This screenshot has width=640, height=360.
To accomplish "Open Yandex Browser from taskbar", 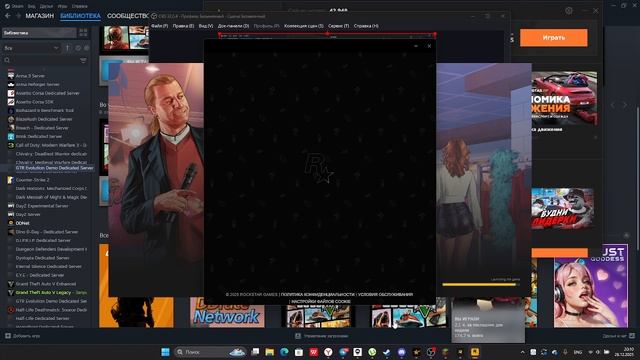I will click(x=328, y=352).
